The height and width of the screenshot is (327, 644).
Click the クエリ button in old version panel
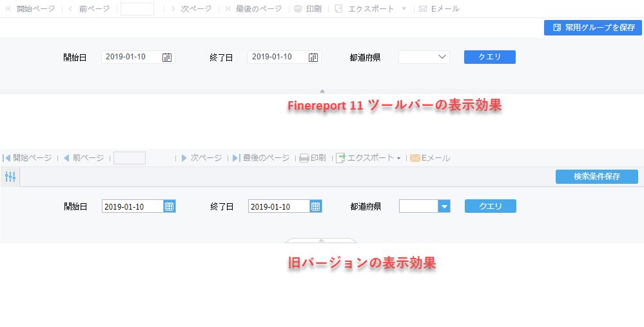(x=491, y=206)
